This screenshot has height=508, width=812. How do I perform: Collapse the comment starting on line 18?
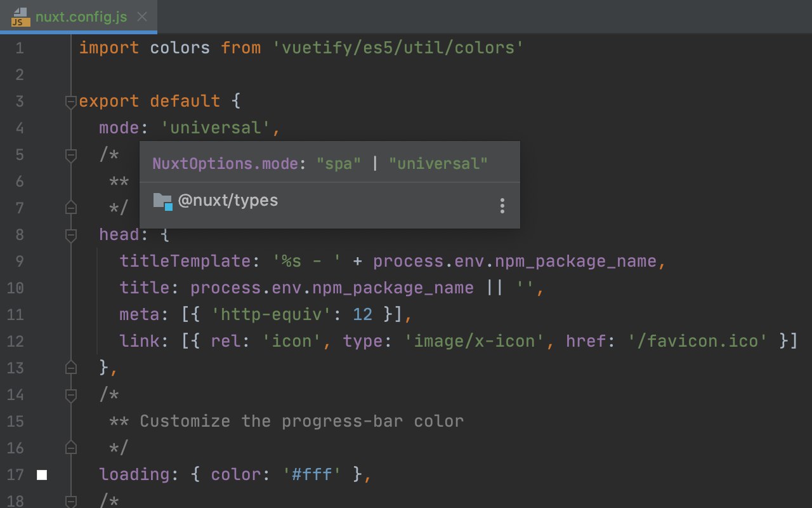tap(71, 502)
